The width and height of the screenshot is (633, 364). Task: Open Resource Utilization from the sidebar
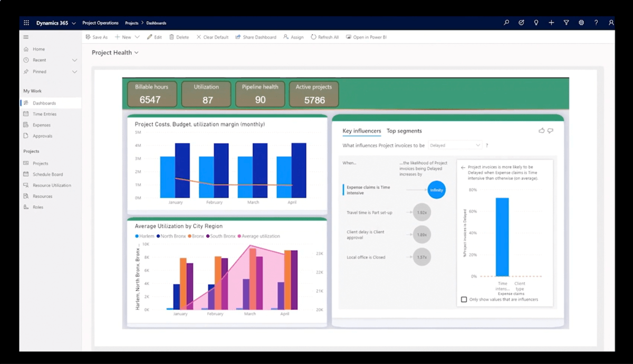pyautogui.click(x=51, y=185)
